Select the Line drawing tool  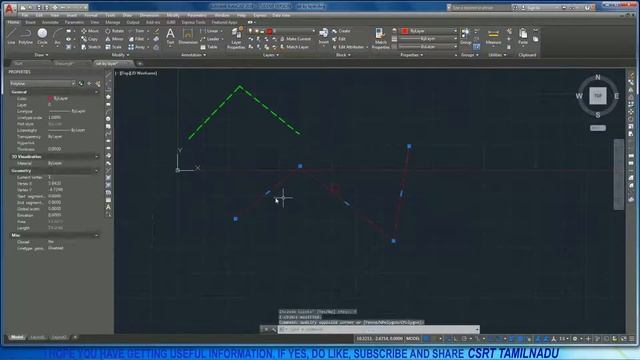(x=11, y=36)
